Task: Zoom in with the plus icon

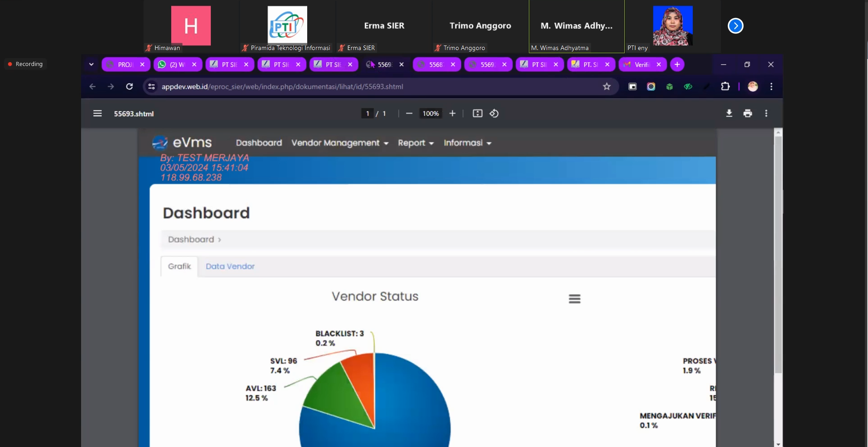Action: [x=452, y=114]
